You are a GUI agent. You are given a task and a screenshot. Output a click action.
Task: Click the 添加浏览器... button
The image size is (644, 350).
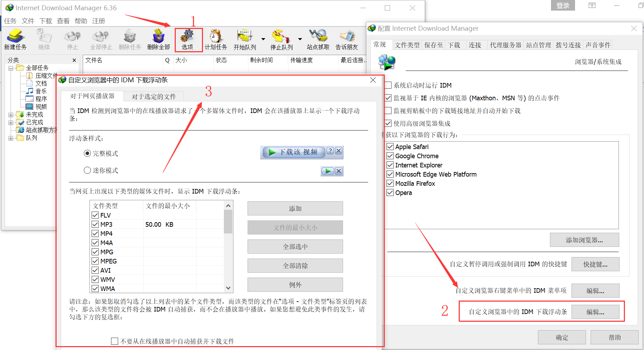click(585, 240)
